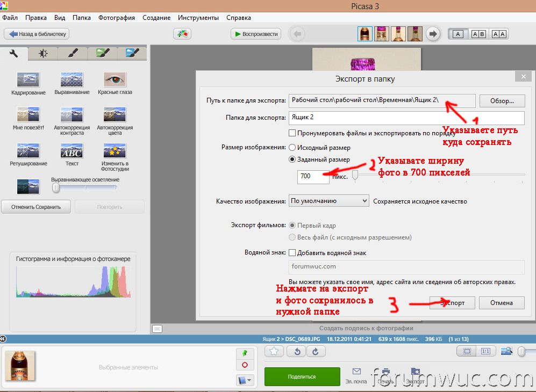Expand the caption toggle below the photo
This screenshot has width=536, height=392.
pos(156,328)
